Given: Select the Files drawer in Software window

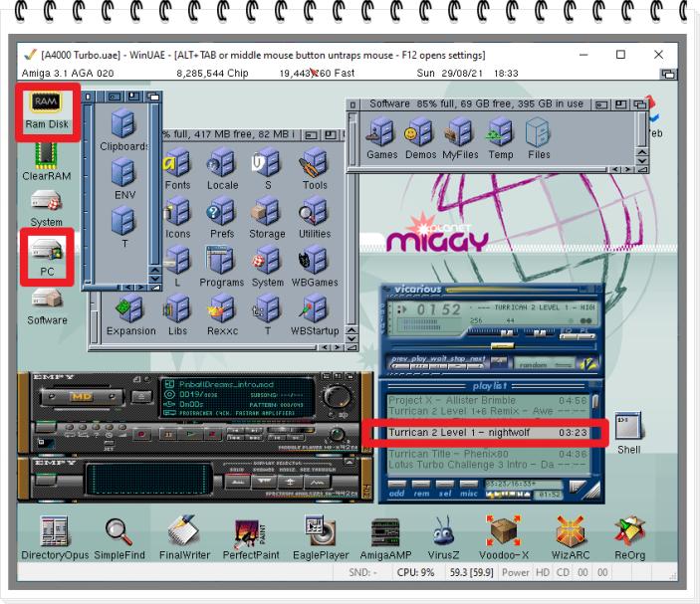Looking at the screenshot, I should [539, 138].
